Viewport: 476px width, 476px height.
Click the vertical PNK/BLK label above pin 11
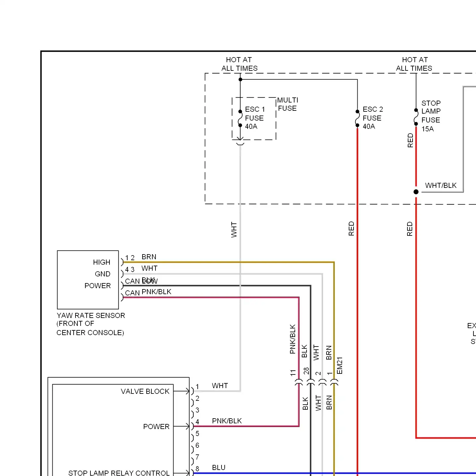(x=293, y=339)
